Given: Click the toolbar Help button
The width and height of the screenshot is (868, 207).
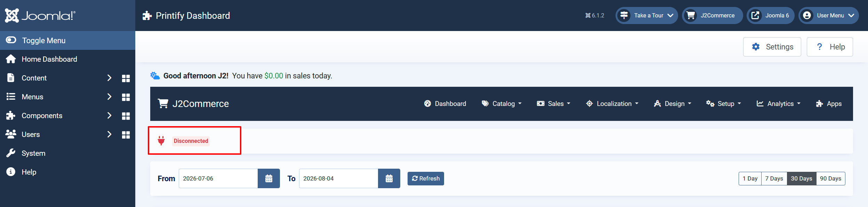Looking at the screenshot, I should pyautogui.click(x=830, y=47).
